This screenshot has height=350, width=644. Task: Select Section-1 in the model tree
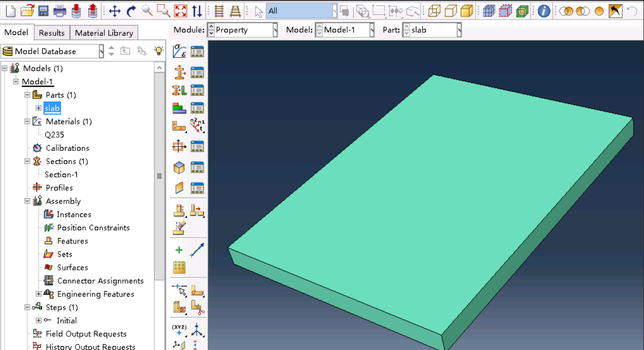point(61,175)
